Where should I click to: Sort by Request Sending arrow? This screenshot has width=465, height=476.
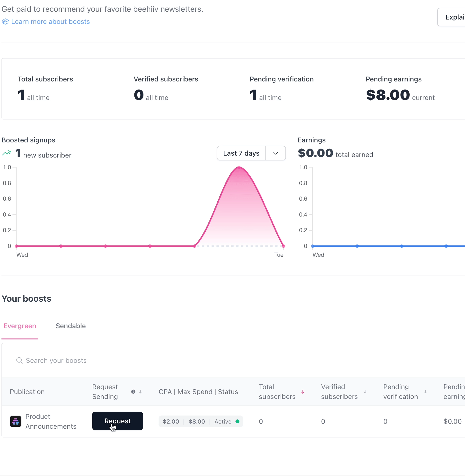pyautogui.click(x=141, y=392)
